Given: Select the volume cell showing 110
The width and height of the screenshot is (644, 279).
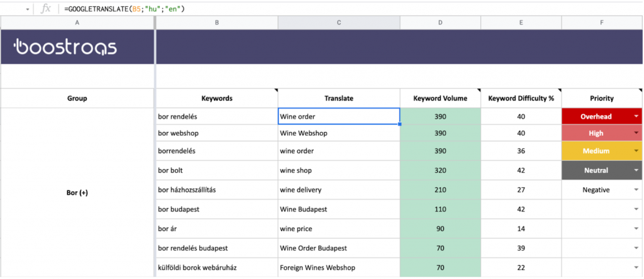Looking at the screenshot, I should [x=440, y=209].
